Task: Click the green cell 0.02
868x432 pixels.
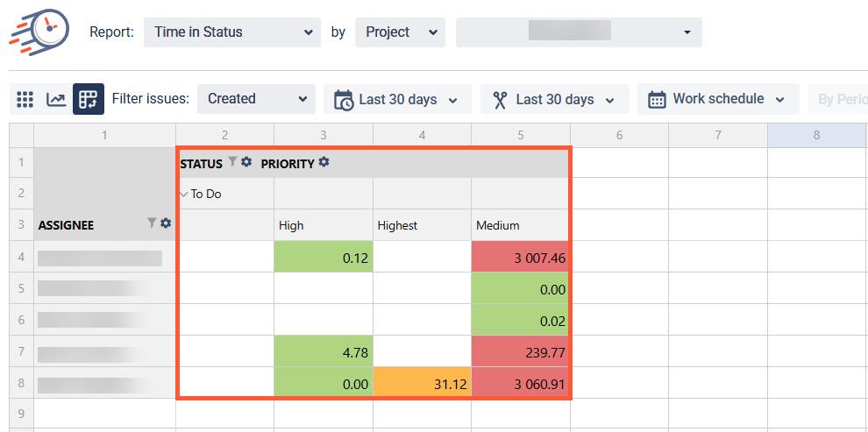Action: click(520, 320)
